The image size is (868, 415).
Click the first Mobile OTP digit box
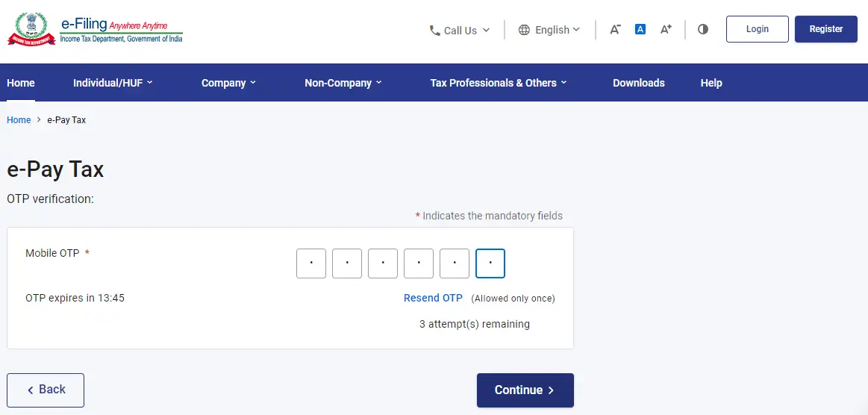coord(311,263)
